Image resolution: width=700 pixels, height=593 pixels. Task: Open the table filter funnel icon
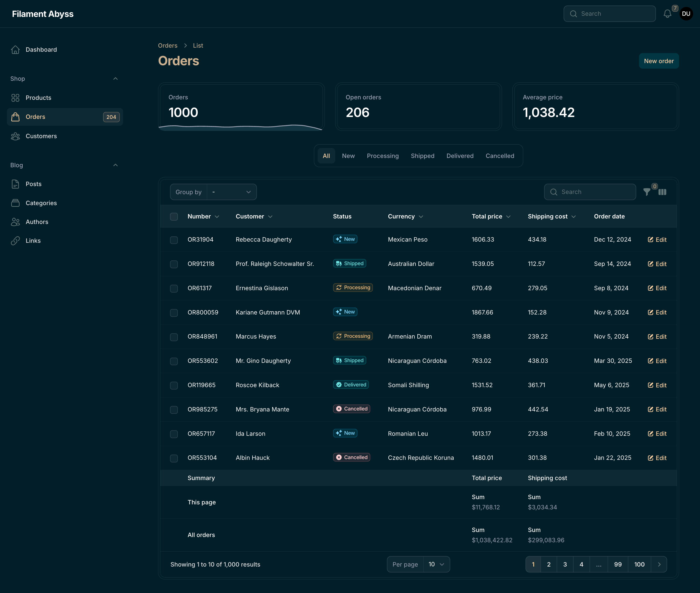click(x=647, y=192)
